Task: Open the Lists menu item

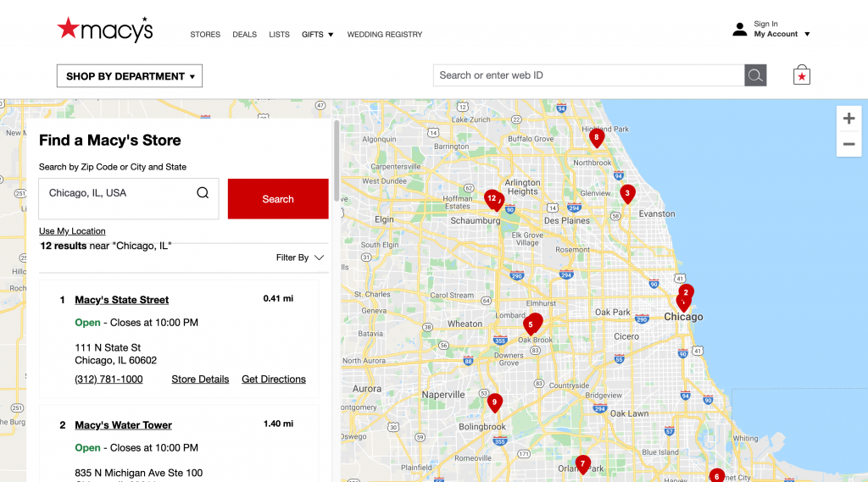Action: [279, 35]
